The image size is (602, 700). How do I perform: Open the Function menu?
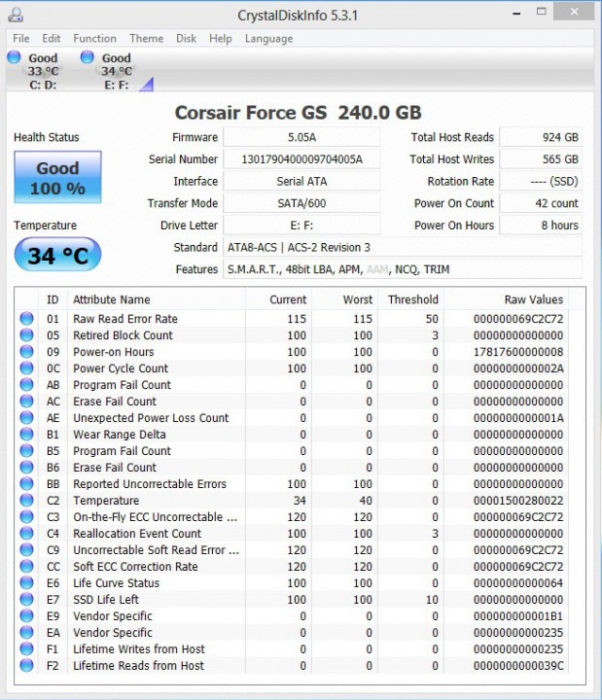pos(94,38)
